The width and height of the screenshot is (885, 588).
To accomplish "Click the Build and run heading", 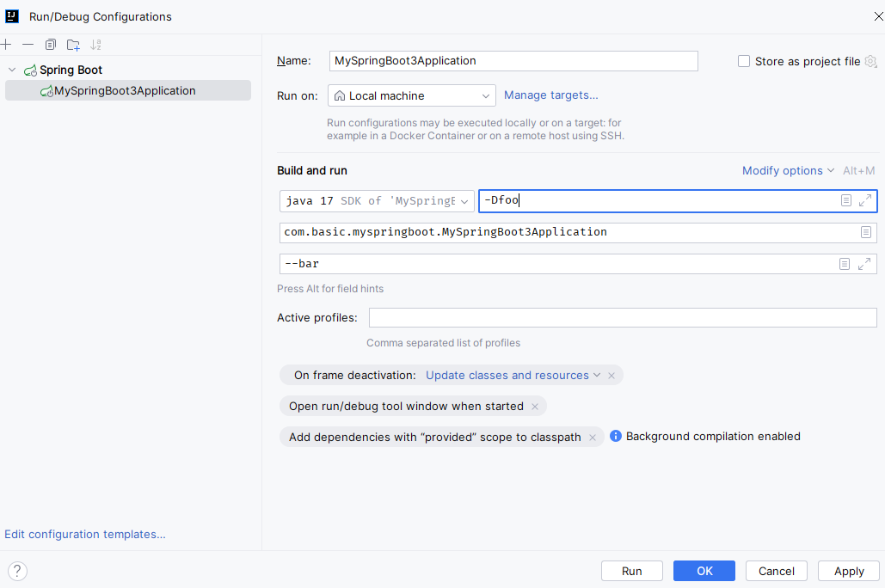I will point(312,170).
